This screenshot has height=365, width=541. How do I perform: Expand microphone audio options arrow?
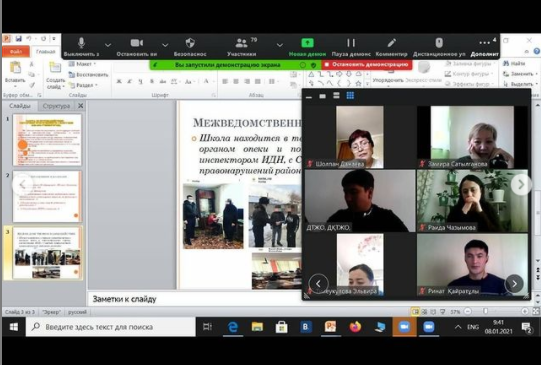pos(108,45)
